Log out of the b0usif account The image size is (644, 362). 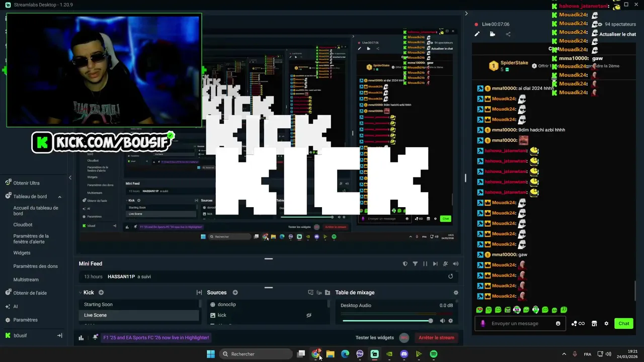point(59,335)
